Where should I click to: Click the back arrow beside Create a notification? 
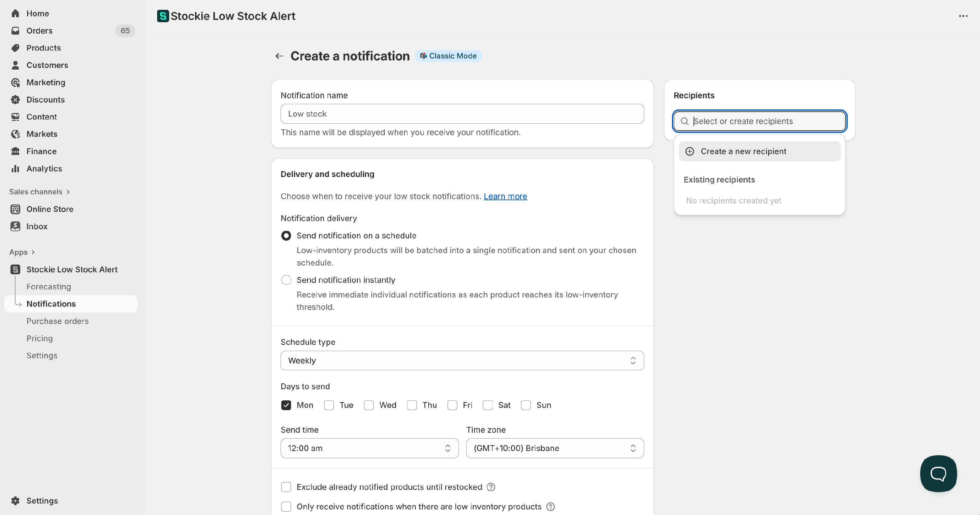[x=279, y=56]
